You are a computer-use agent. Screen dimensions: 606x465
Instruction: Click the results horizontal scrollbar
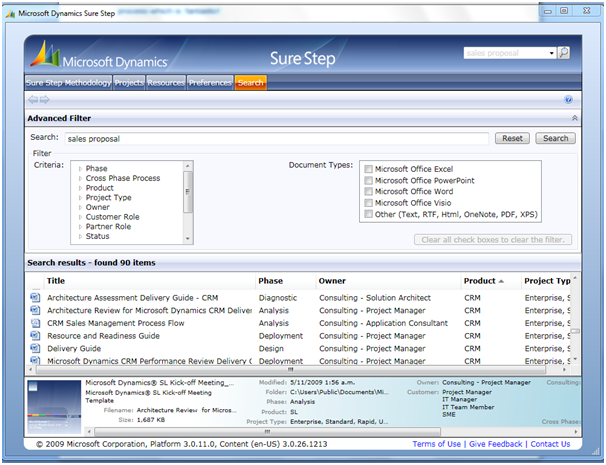(290, 369)
